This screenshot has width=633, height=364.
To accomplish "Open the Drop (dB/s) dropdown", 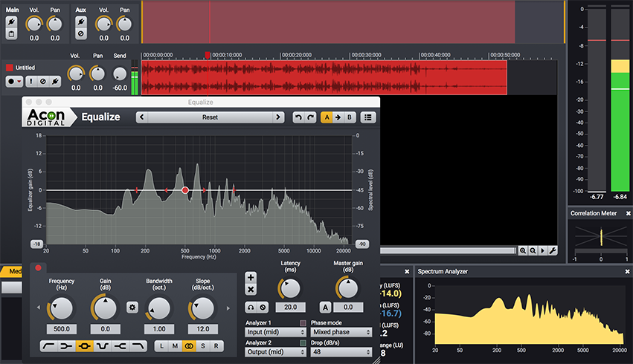I will tap(341, 353).
